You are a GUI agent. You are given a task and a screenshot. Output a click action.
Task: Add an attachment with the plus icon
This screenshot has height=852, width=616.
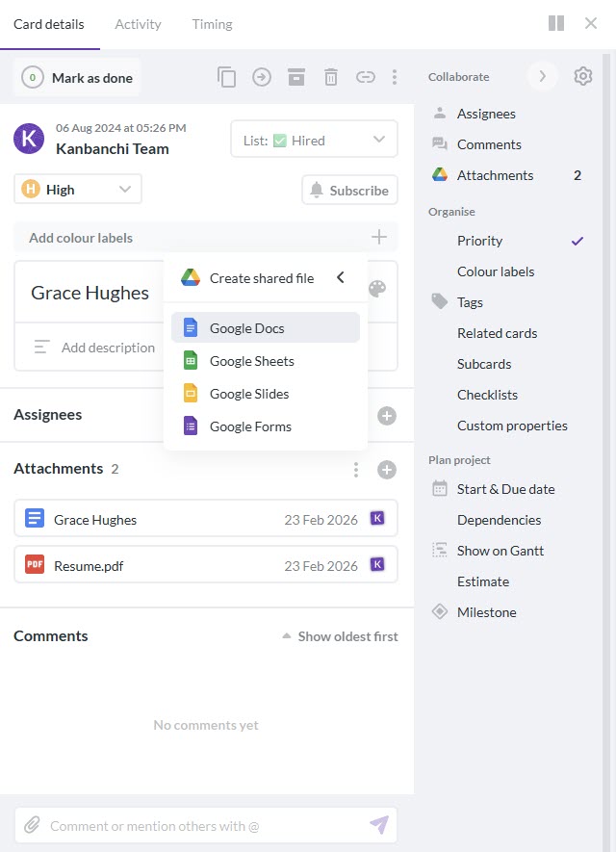(x=387, y=470)
